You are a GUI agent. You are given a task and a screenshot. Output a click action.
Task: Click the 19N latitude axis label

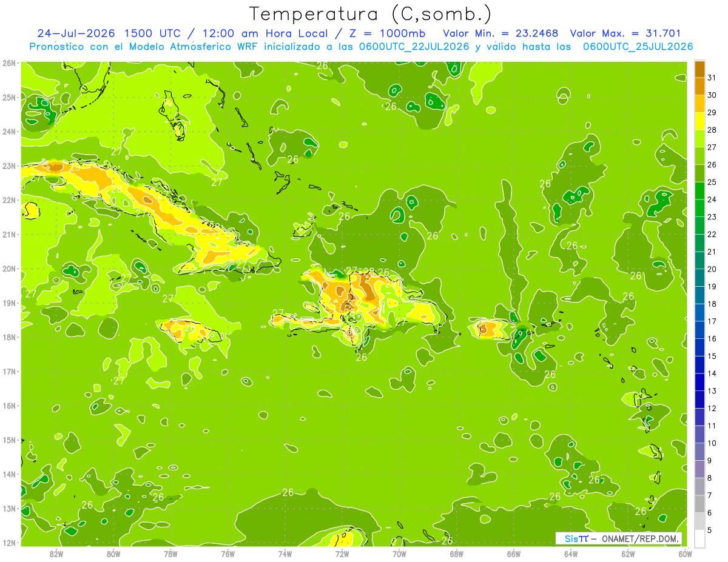point(9,303)
